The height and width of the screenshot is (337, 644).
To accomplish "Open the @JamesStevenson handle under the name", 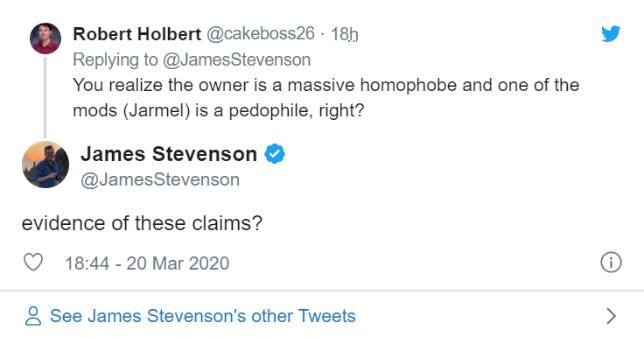I will click(x=160, y=179).
